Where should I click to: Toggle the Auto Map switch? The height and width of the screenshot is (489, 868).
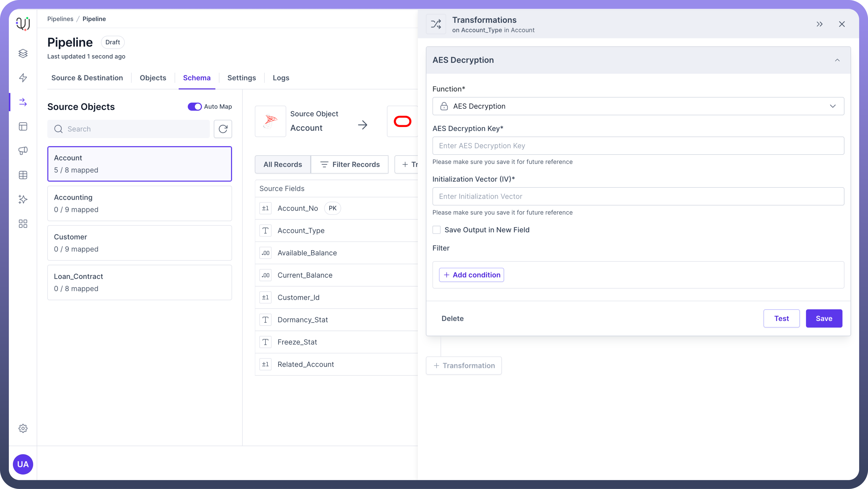[x=194, y=107]
